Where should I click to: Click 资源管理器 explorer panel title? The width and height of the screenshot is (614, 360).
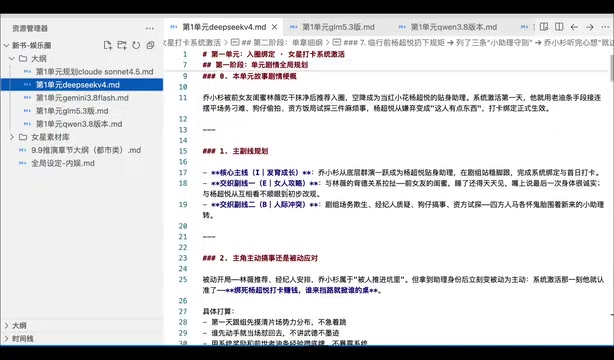[30, 28]
